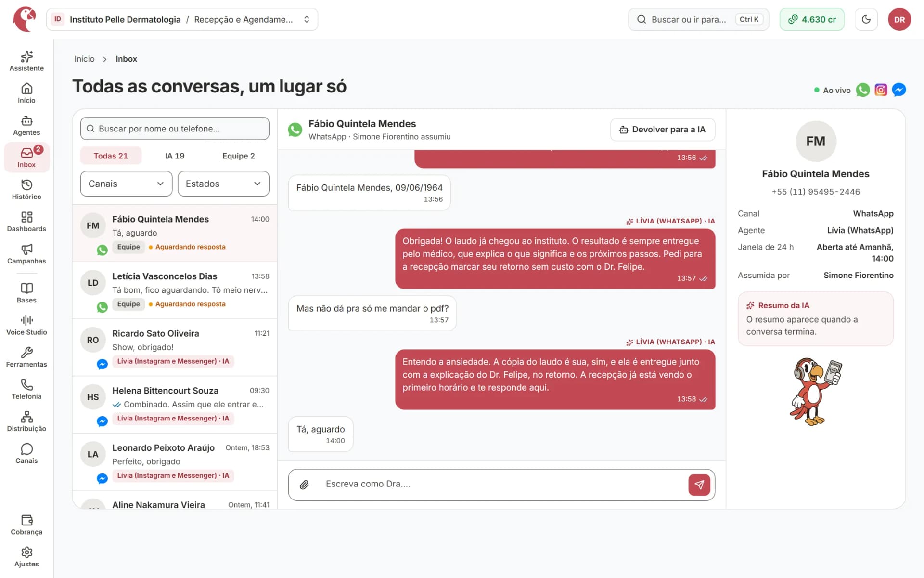The image size is (924, 578).
Task: Click the attachment paperclip icon
Action: [x=304, y=485]
